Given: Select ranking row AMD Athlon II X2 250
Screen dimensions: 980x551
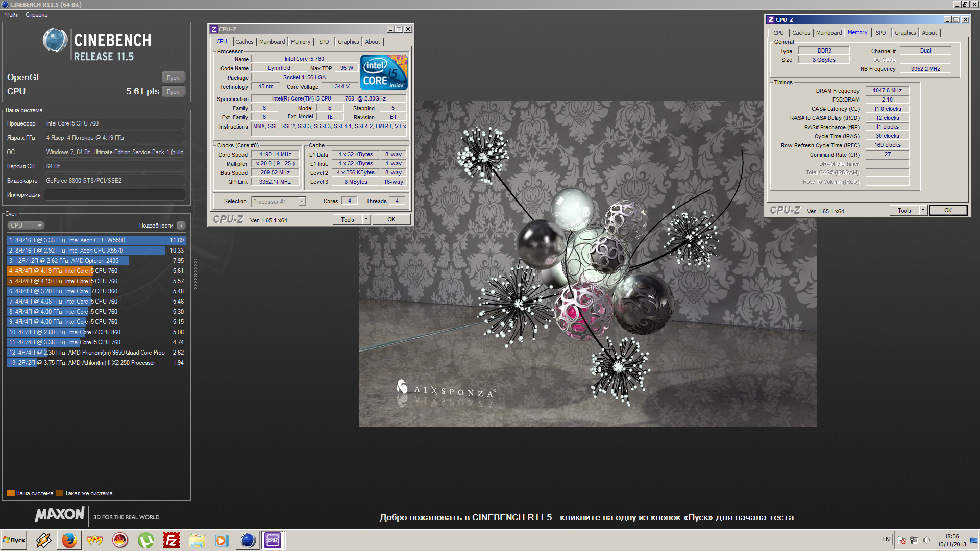Looking at the screenshot, I should tap(96, 363).
